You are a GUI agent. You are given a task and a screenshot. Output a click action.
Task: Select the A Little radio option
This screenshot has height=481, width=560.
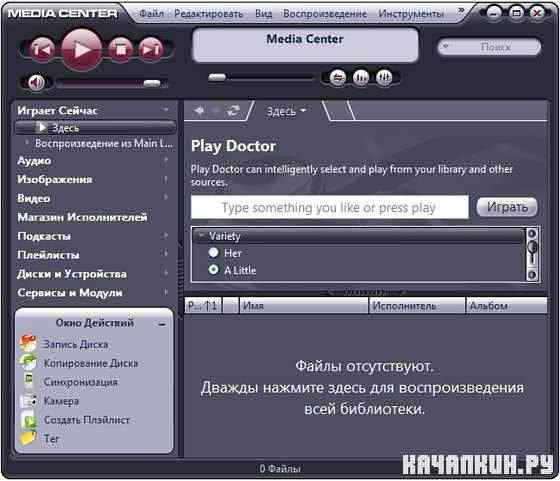(x=214, y=270)
